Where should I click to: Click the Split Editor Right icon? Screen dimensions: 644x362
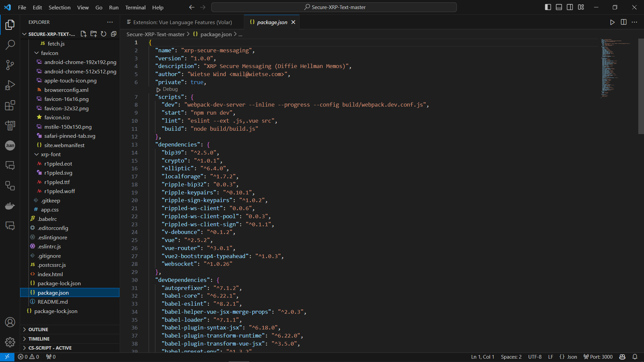[x=624, y=22]
